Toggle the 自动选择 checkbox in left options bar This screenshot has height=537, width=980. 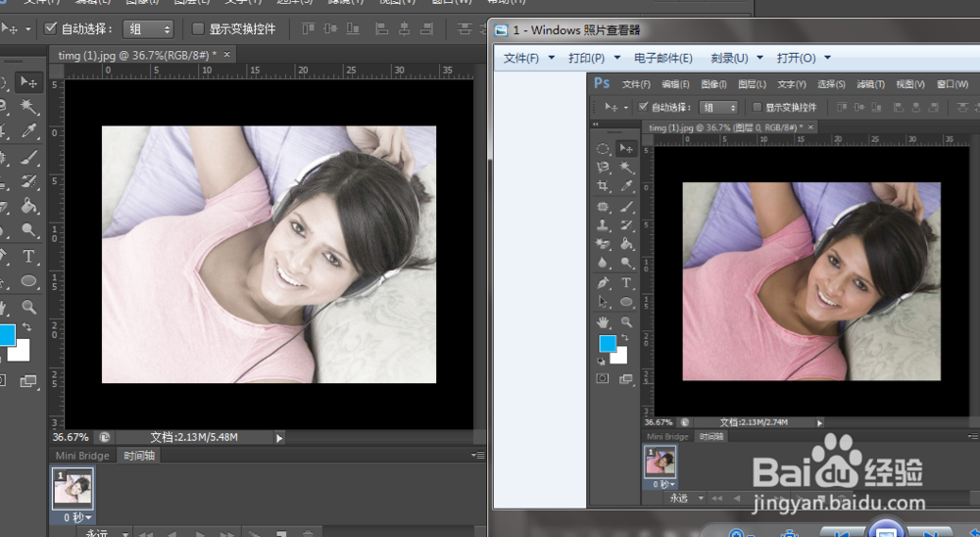pyautogui.click(x=52, y=29)
